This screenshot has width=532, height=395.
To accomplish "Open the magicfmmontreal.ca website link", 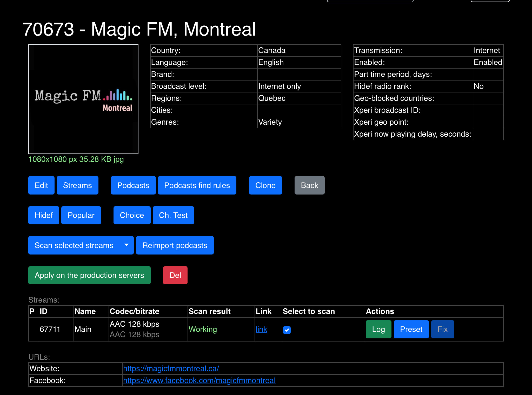I will pos(171,368).
